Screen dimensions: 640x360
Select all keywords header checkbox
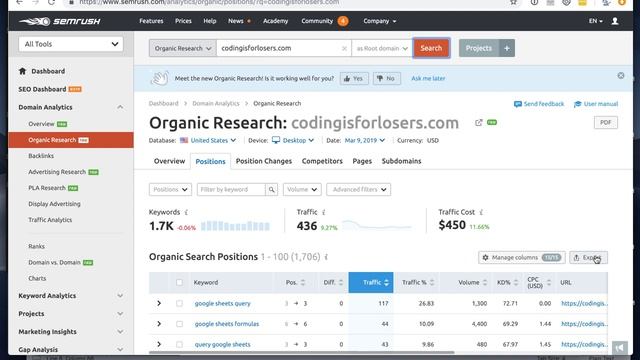(x=179, y=282)
